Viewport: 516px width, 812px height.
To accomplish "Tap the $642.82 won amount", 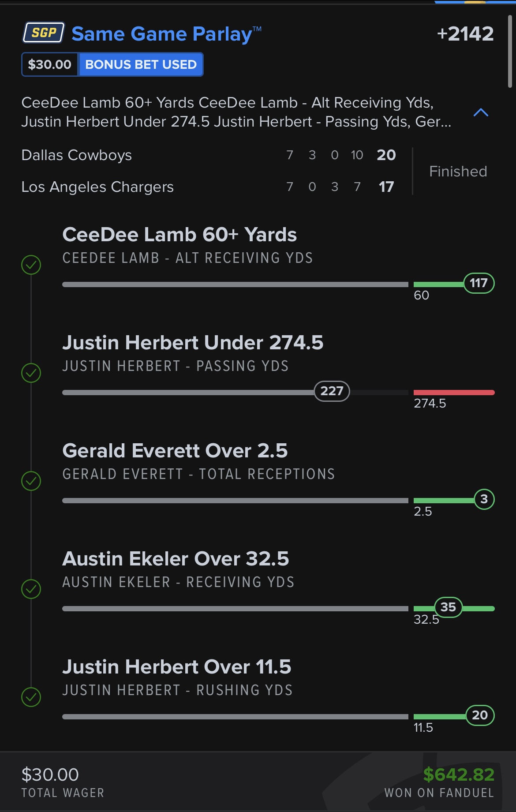I will (x=459, y=775).
